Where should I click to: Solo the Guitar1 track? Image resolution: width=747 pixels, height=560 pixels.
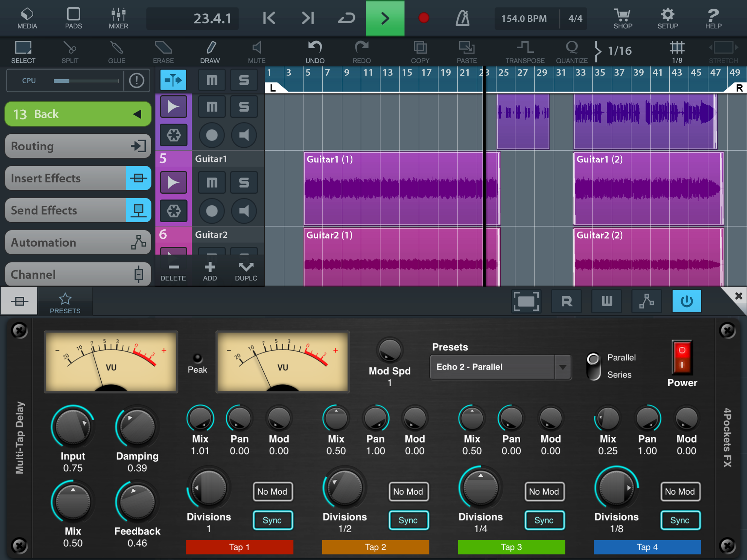coord(244,183)
